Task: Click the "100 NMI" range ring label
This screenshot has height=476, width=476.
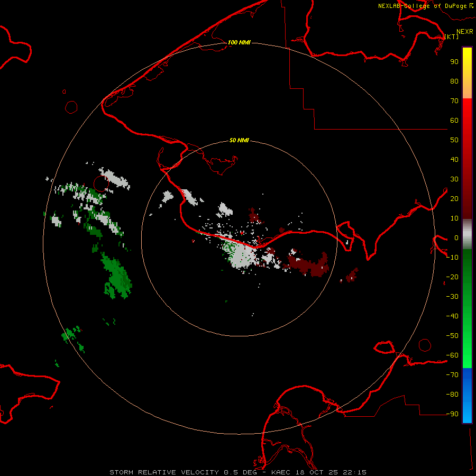Action: tap(239, 42)
